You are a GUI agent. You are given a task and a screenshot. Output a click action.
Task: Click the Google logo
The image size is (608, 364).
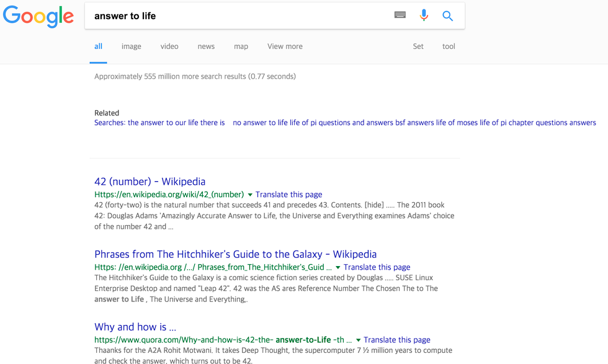[x=38, y=17]
